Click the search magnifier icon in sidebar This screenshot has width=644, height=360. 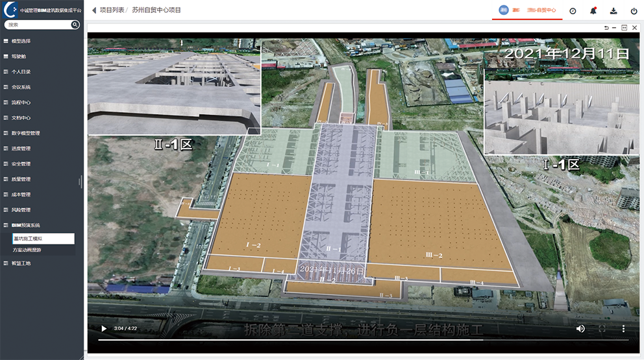(x=75, y=25)
